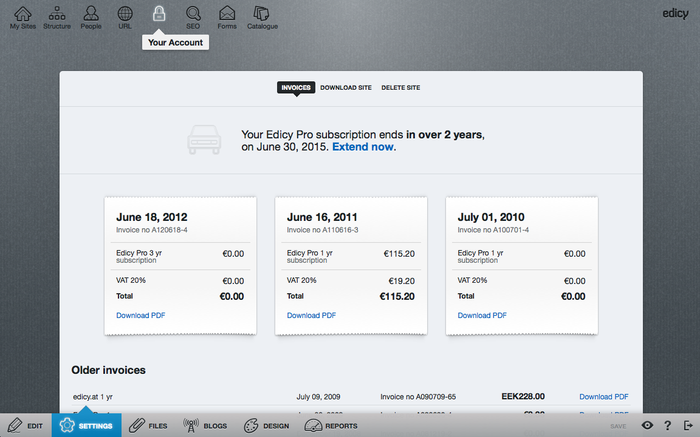Open My Sites from top toolbar
Image resolution: width=700 pixels, height=437 pixels.
[22, 16]
